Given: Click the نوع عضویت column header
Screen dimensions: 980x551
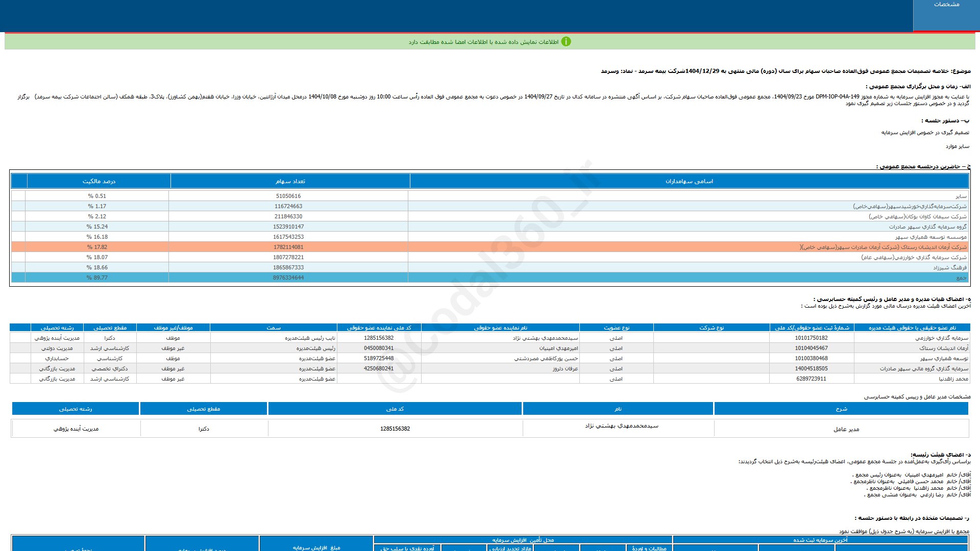Looking at the screenshot, I should coord(616,328).
